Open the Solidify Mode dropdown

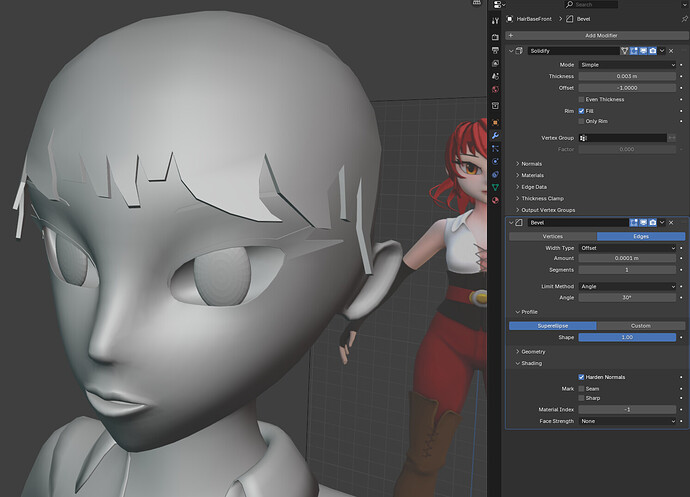[x=627, y=65]
